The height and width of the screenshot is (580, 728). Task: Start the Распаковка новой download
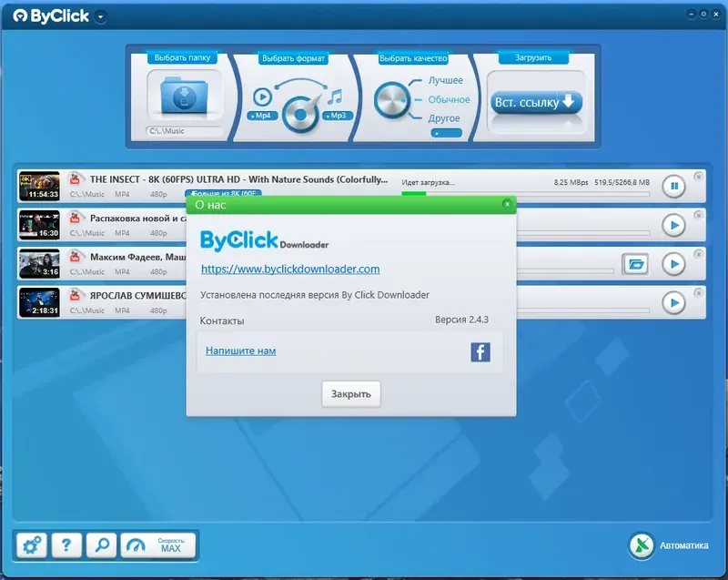(x=673, y=225)
